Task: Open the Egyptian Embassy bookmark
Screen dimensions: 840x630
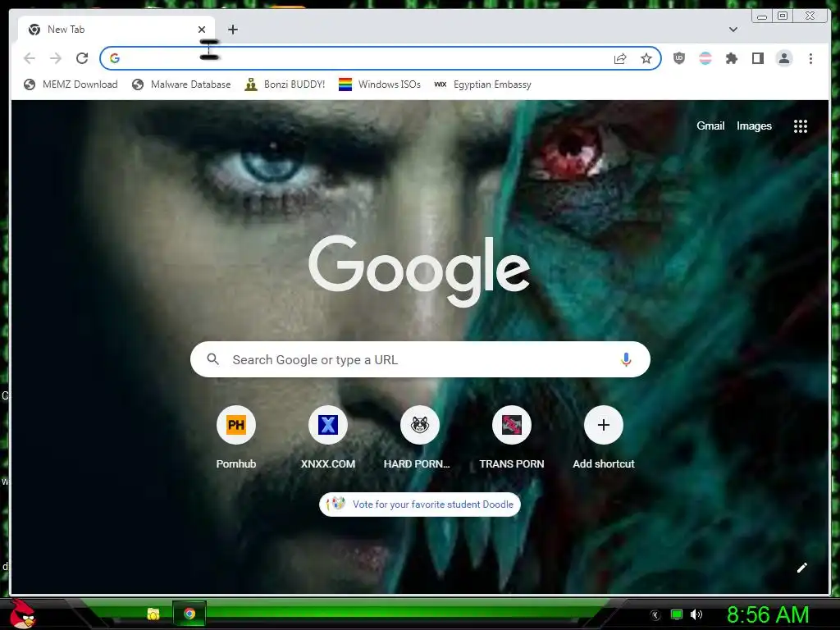Action: (482, 84)
